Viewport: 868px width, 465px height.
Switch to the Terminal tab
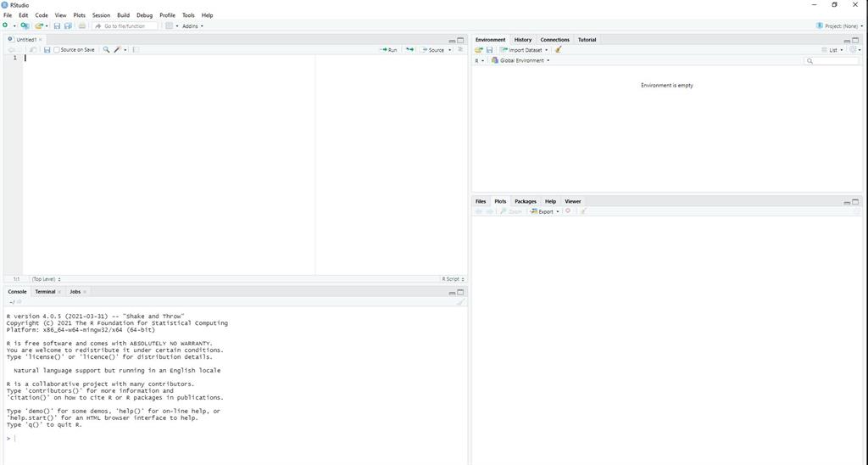(x=45, y=292)
